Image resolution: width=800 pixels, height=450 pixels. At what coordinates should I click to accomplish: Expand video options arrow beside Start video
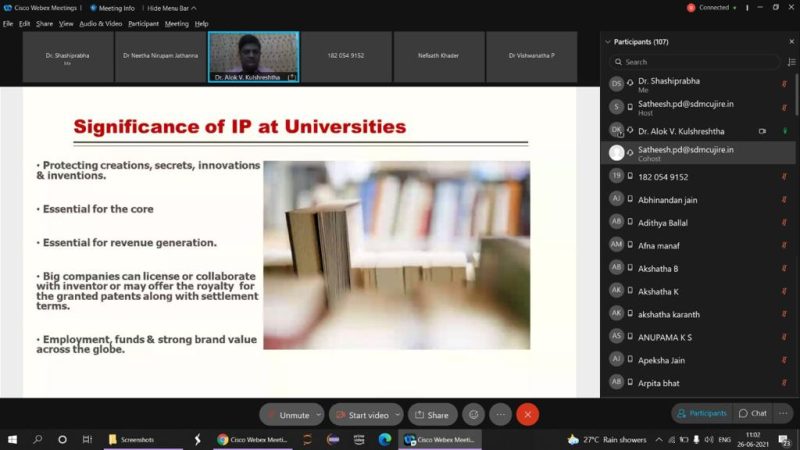pos(398,414)
